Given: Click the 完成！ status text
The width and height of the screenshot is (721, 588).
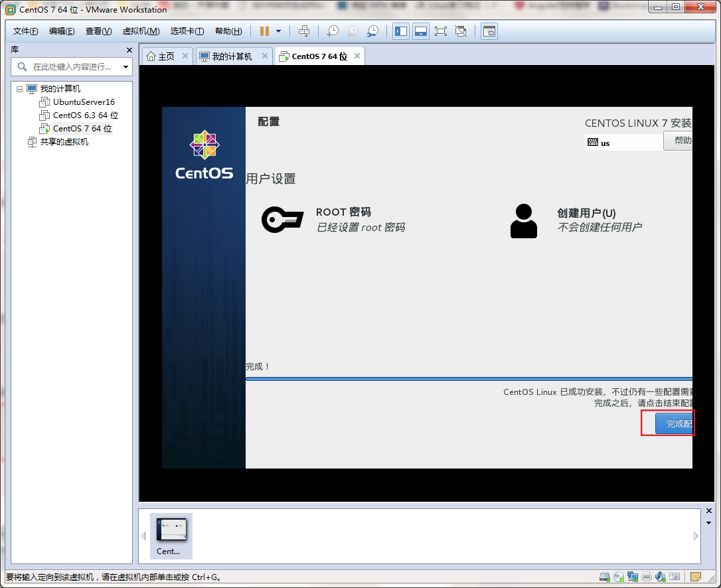Looking at the screenshot, I should [x=258, y=366].
